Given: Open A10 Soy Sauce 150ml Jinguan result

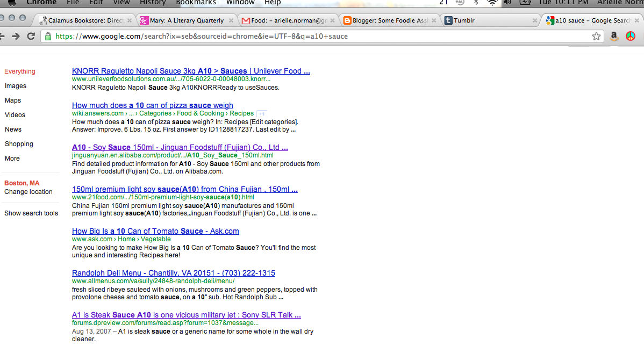Looking at the screenshot, I should [x=180, y=147].
